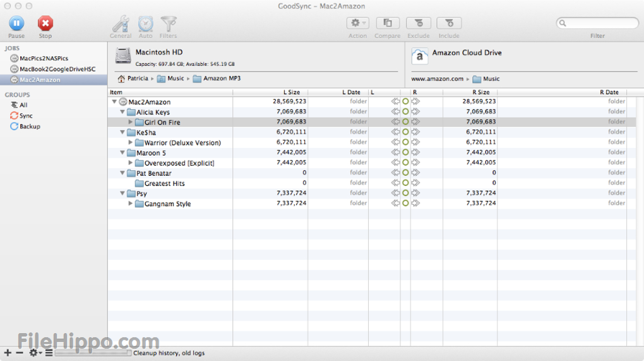Click the Include toolbar button
This screenshot has height=361, width=644.
tap(449, 23)
